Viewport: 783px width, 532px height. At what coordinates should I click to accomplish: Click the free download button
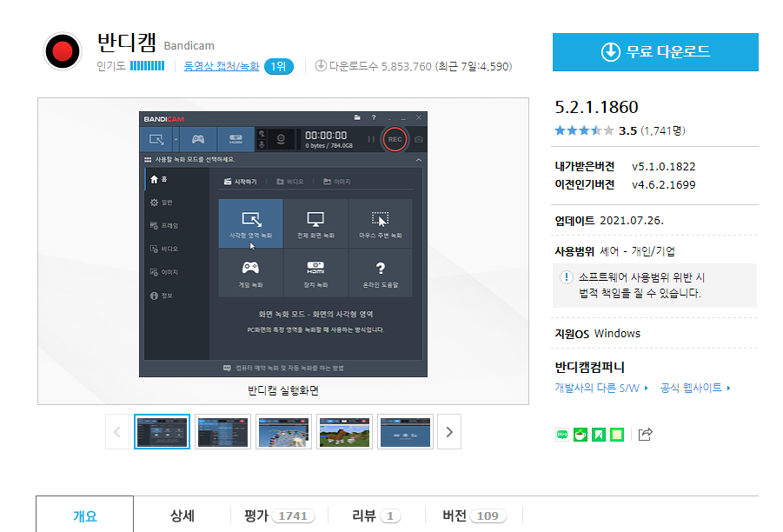tap(655, 52)
